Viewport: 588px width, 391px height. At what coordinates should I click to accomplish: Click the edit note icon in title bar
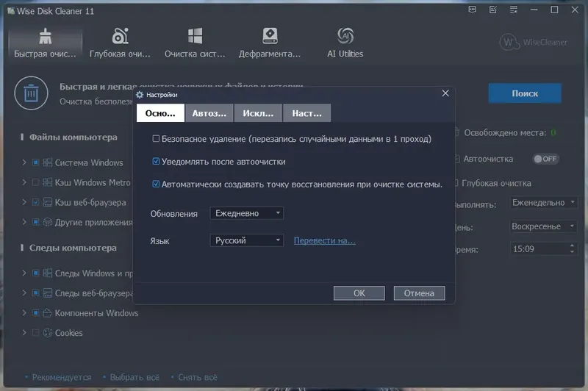pos(493,10)
